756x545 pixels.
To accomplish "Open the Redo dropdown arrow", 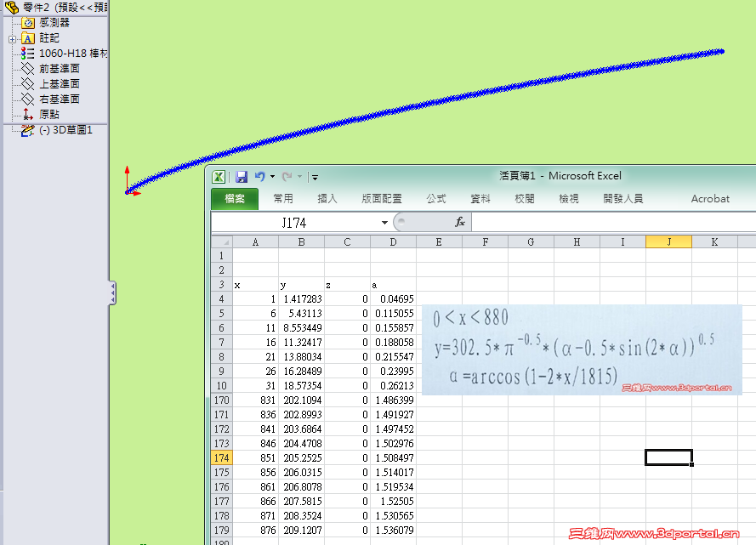I will point(298,177).
